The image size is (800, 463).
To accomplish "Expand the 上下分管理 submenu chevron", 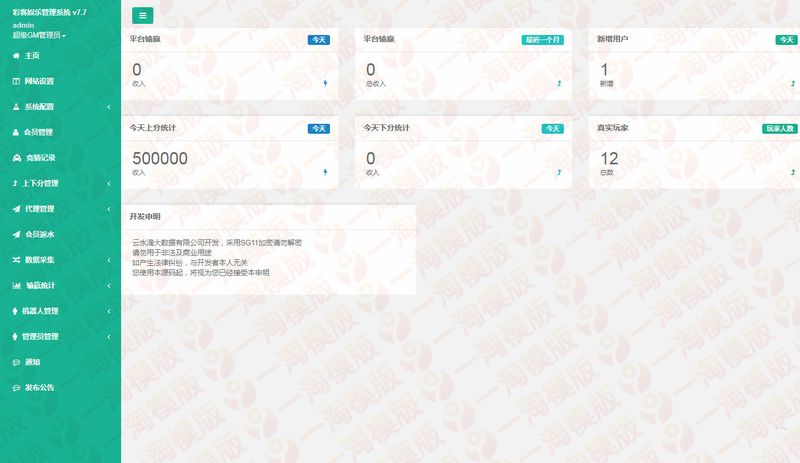I will [x=109, y=183].
